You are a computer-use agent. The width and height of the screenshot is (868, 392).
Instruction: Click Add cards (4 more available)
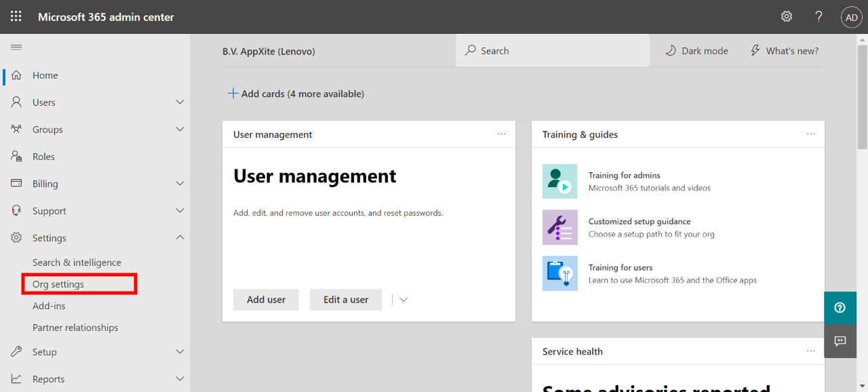pyautogui.click(x=296, y=94)
